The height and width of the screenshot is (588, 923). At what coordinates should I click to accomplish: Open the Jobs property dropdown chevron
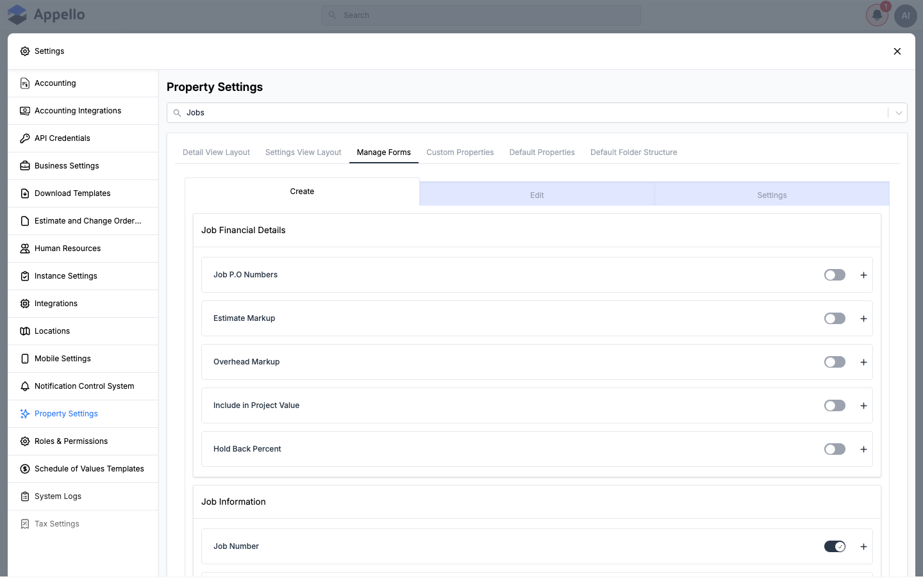[x=899, y=113]
